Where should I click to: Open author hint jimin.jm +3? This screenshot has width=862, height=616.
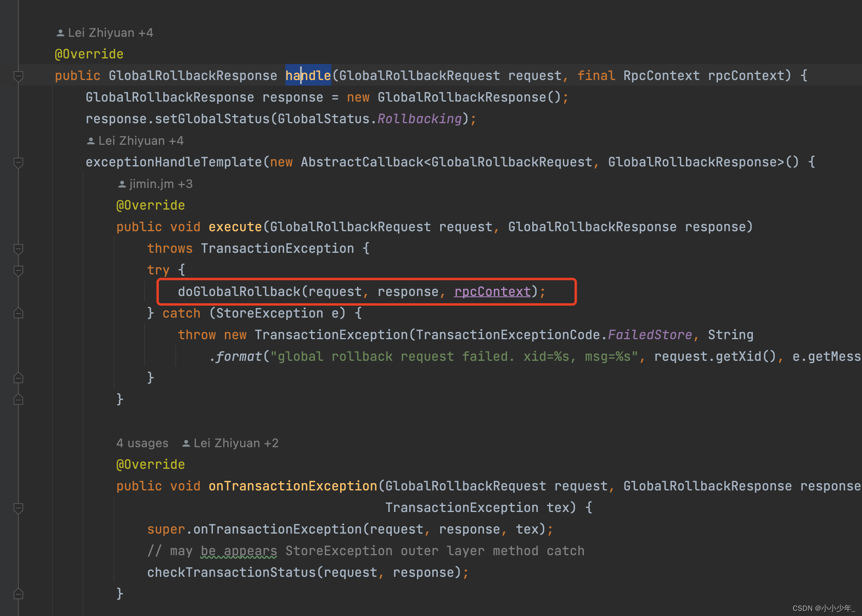coord(156,184)
